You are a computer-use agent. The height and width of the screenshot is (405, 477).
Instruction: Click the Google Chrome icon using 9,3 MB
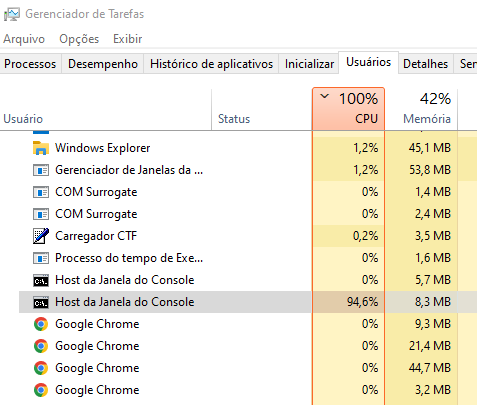click(x=41, y=324)
